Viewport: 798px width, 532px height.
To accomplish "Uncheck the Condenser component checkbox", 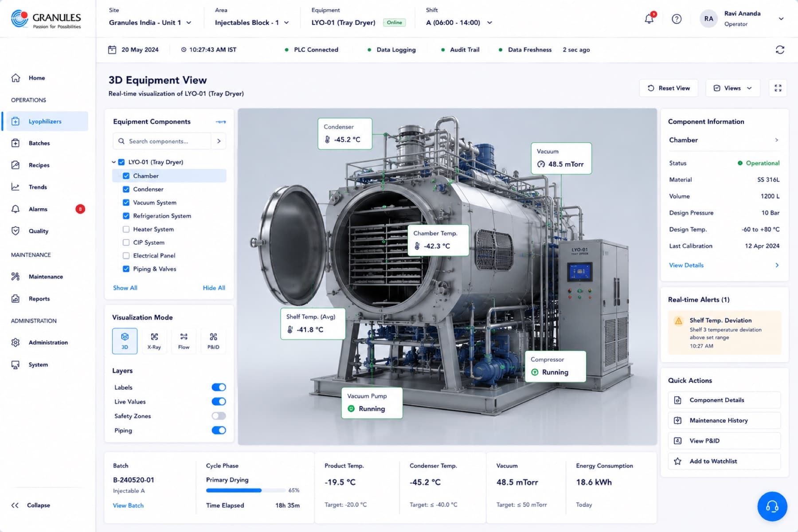I will (126, 189).
